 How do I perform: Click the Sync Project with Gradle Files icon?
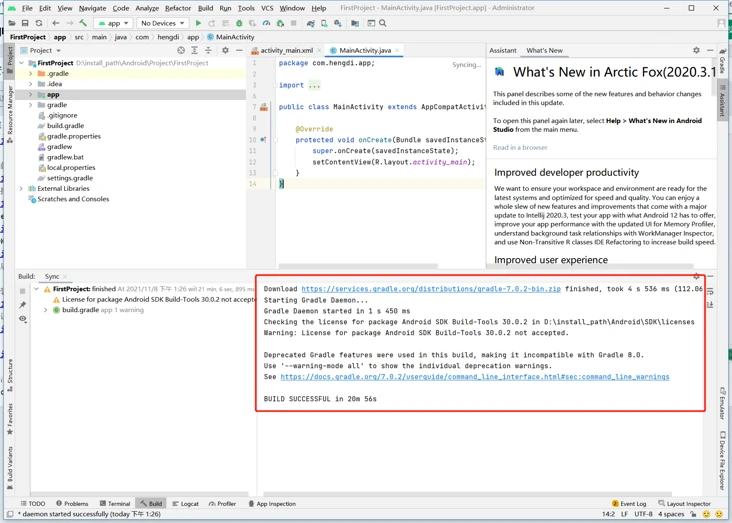[x=310, y=23]
